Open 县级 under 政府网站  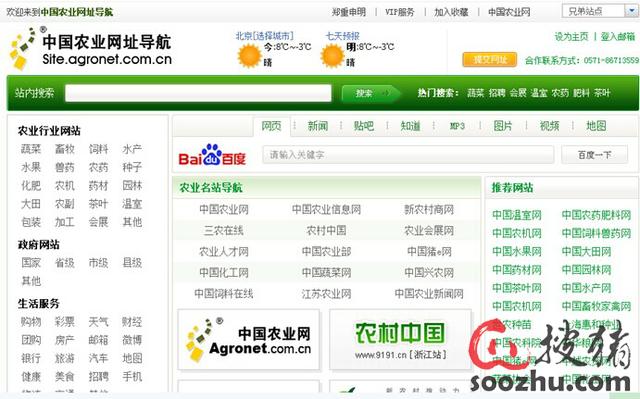(132, 263)
